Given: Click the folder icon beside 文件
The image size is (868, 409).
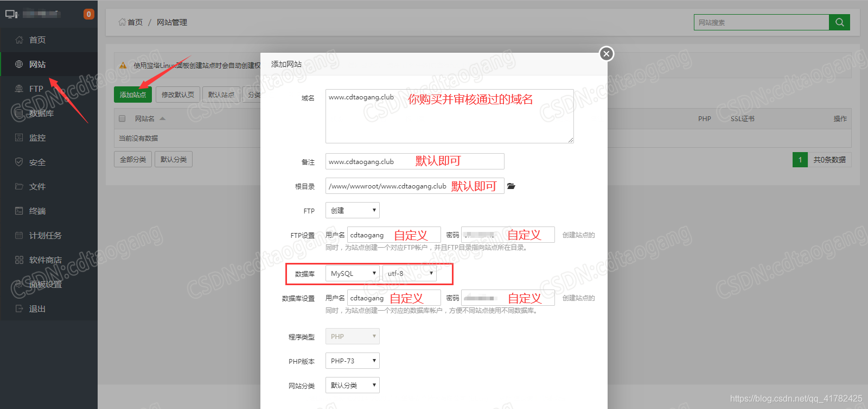Looking at the screenshot, I should click(19, 186).
